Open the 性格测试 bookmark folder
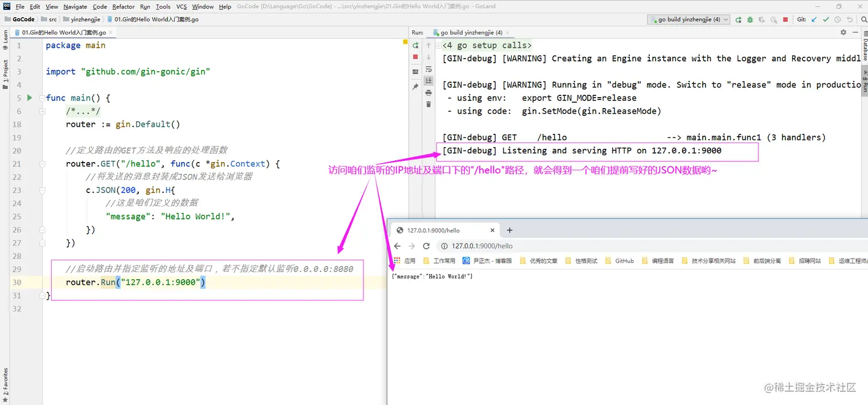This screenshot has width=868, height=405. tap(581, 261)
